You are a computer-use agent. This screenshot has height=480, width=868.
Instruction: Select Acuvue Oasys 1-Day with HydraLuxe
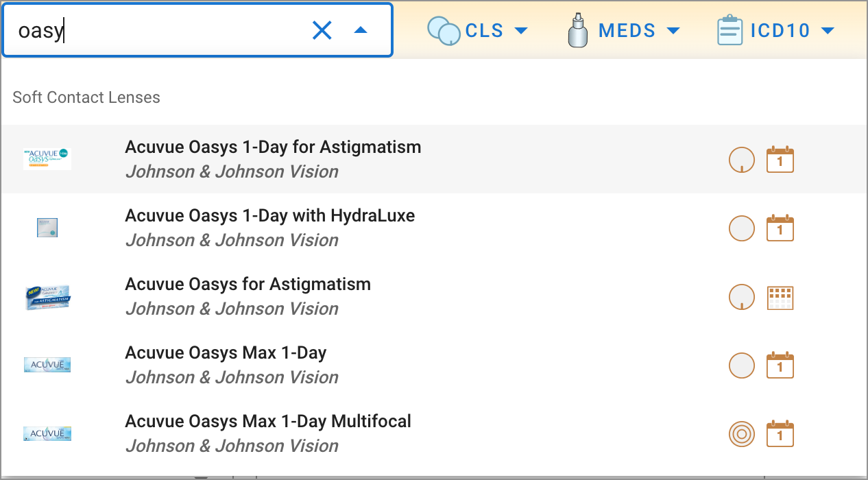[x=269, y=216]
